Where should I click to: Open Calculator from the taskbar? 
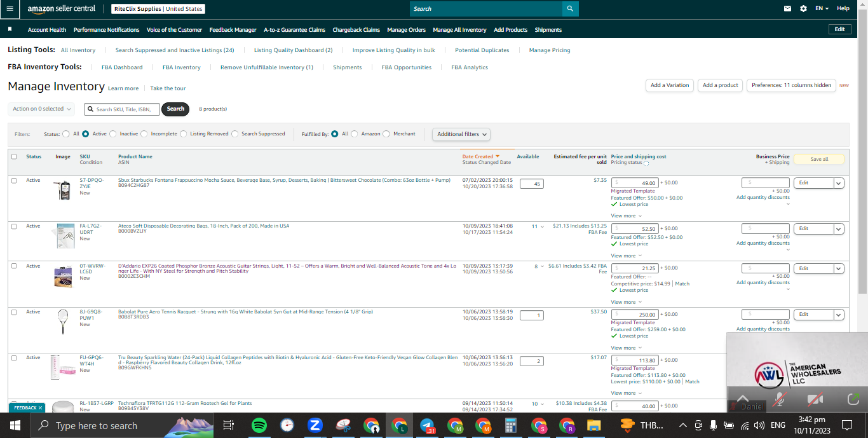[510, 425]
